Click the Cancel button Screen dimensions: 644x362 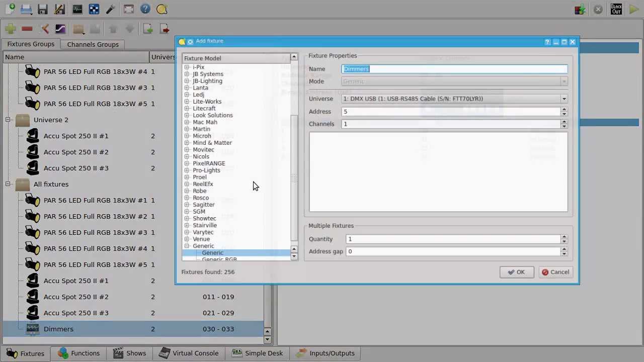click(555, 272)
